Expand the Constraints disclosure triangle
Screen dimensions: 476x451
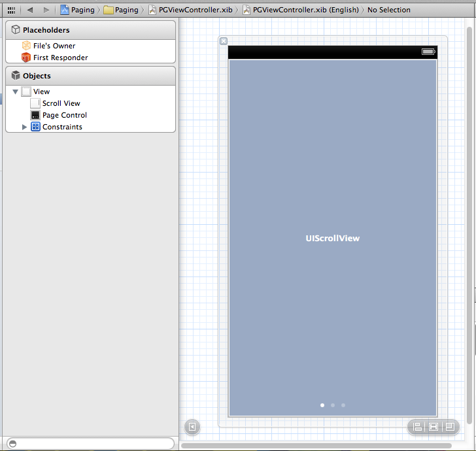[x=25, y=127]
